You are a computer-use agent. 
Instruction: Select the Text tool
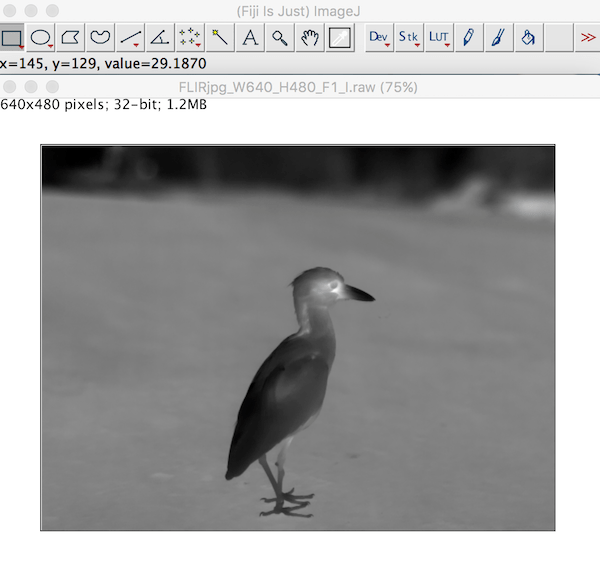[250, 38]
